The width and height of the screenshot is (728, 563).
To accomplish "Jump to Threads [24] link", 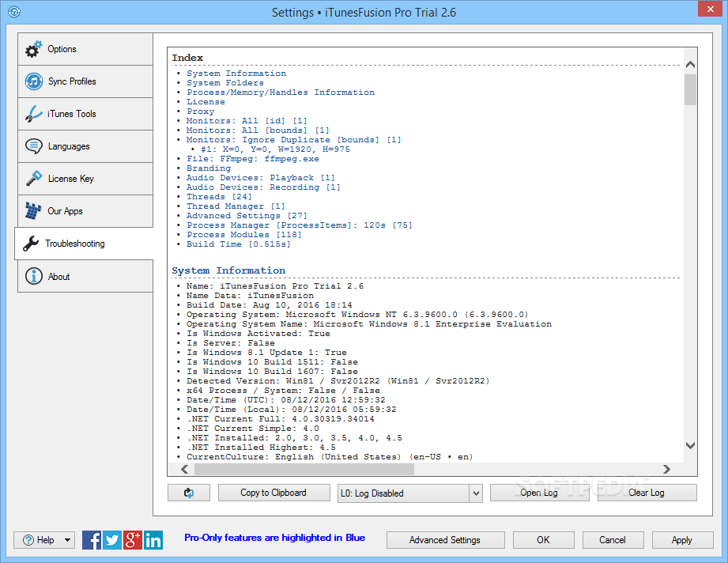I will pyautogui.click(x=219, y=197).
